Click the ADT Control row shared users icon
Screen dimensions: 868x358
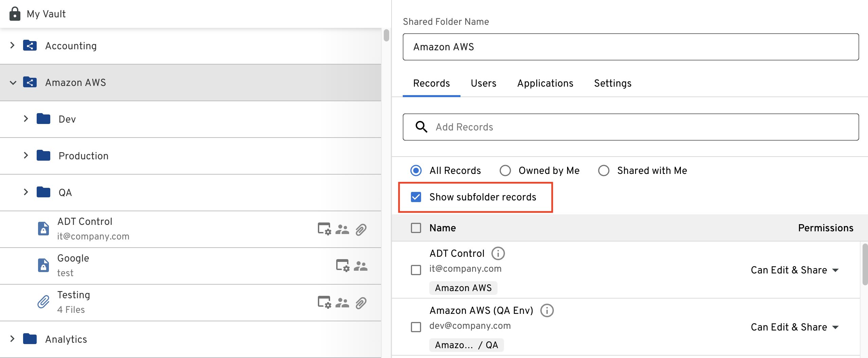coord(342,230)
